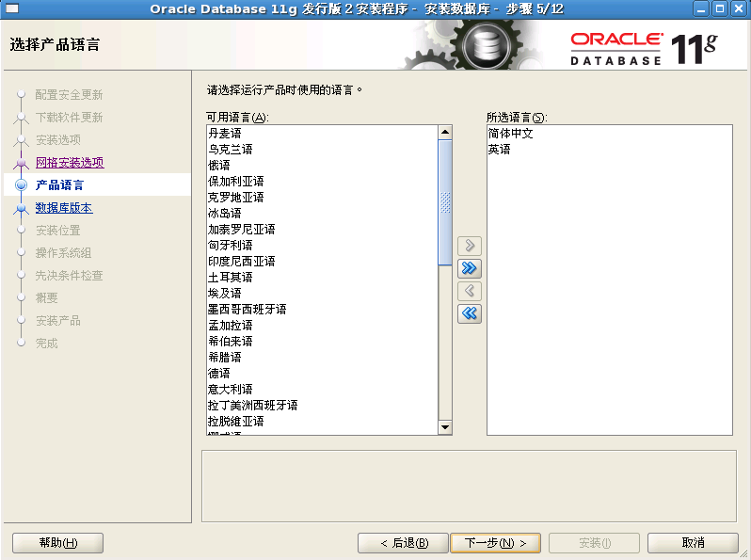Select 希伯来语 in available languages
The width and height of the screenshot is (751, 560).
coord(323,341)
